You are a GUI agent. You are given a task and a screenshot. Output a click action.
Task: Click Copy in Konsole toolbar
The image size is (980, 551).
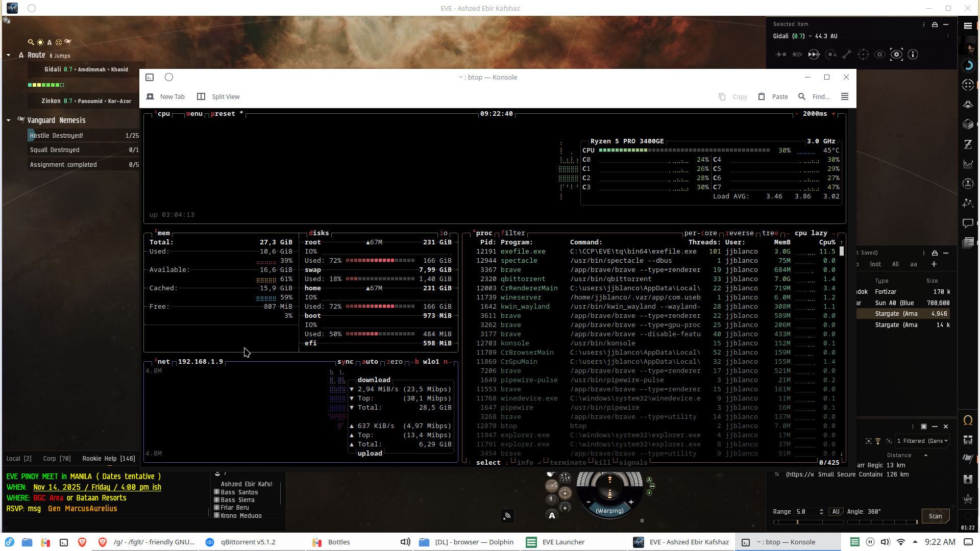pyautogui.click(x=733, y=96)
